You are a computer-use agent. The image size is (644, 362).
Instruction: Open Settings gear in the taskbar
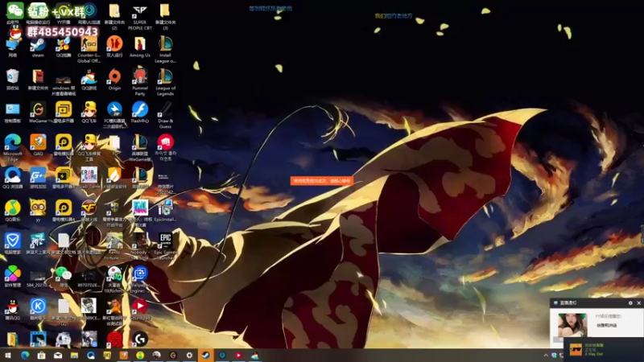pos(189,356)
